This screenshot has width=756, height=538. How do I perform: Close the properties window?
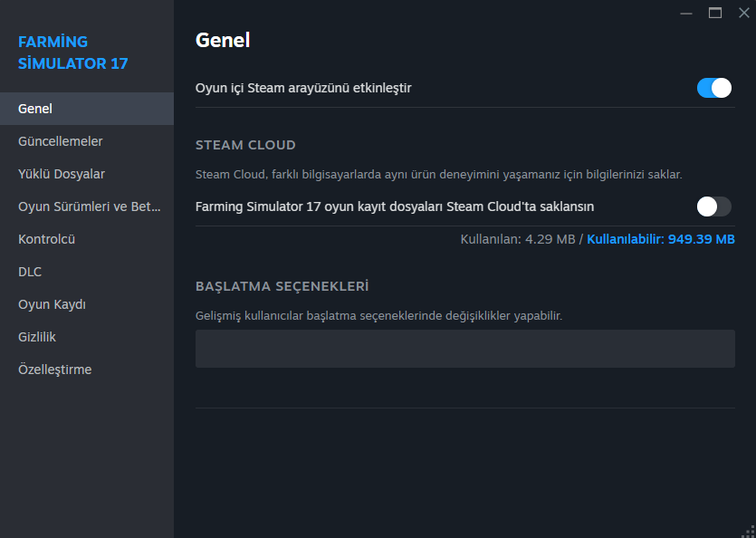tap(744, 13)
